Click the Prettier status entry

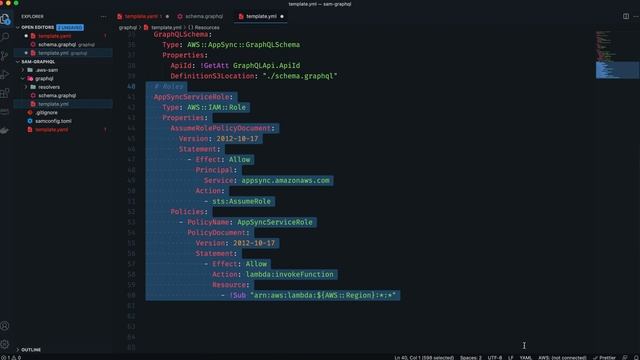(604, 358)
